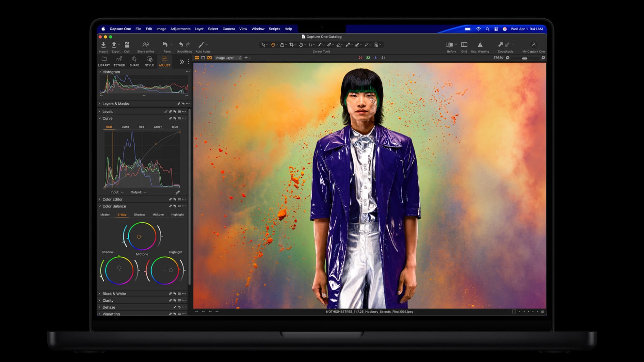The height and width of the screenshot is (362, 644).
Task: Click the viewer zoom slider
Action: coord(525,58)
